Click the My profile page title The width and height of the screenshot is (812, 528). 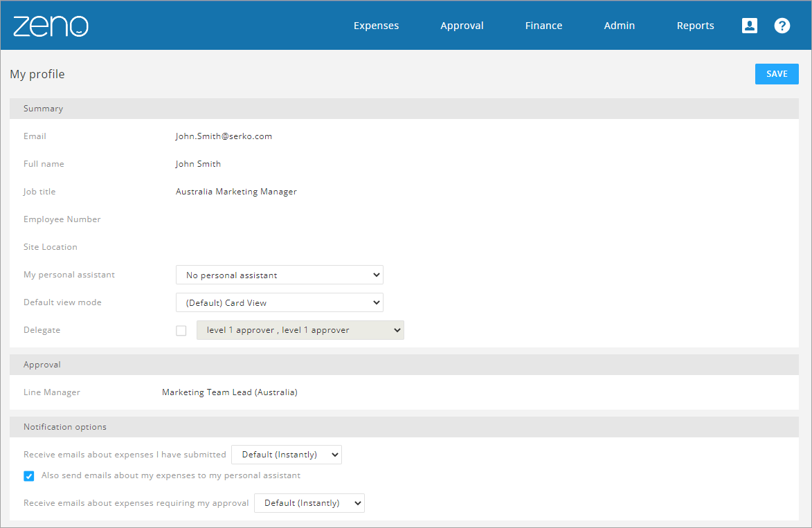[37, 75]
